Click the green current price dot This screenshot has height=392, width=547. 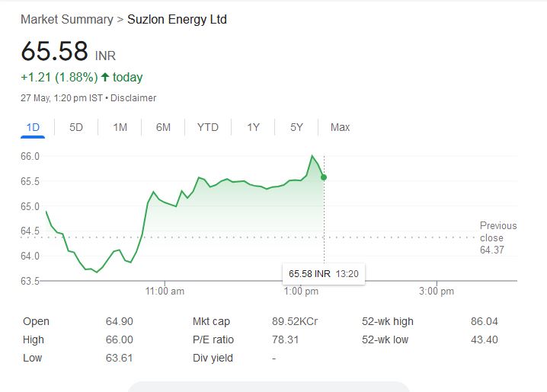pyautogui.click(x=325, y=177)
